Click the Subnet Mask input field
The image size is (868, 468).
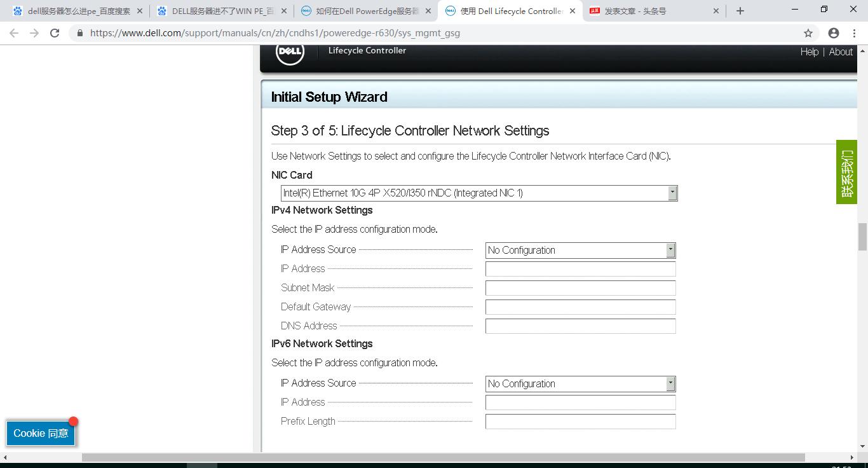(580, 288)
